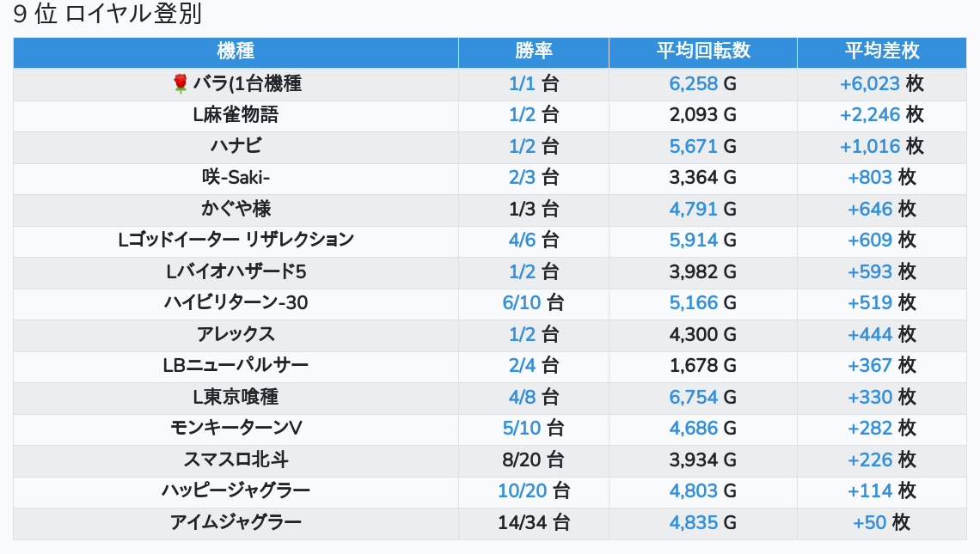Image resolution: width=980 pixels, height=554 pixels.
Task: Open the 6,258 average spins link
Action: coord(693,83)
